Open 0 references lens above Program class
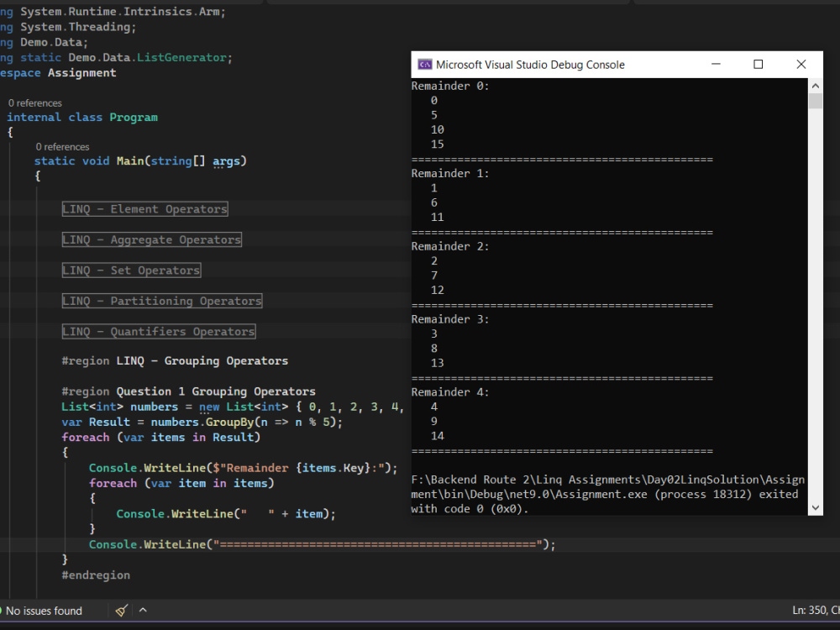Image resolution: width=840 pixels, height=630 pixels. pyautogui.click(x=34, y=102)
